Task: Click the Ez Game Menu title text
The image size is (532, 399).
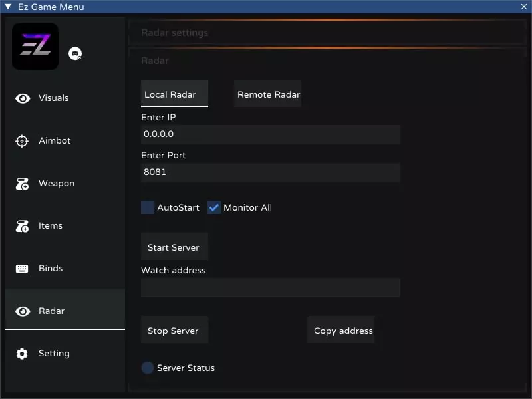Action: click(x=51, y=7)
